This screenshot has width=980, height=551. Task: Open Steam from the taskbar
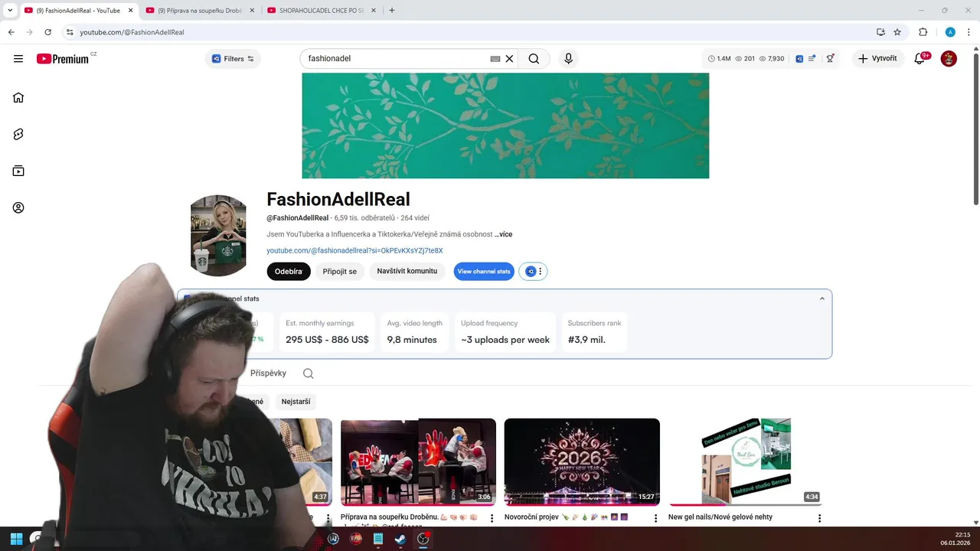pyautogui.click(x=400, y=539)
